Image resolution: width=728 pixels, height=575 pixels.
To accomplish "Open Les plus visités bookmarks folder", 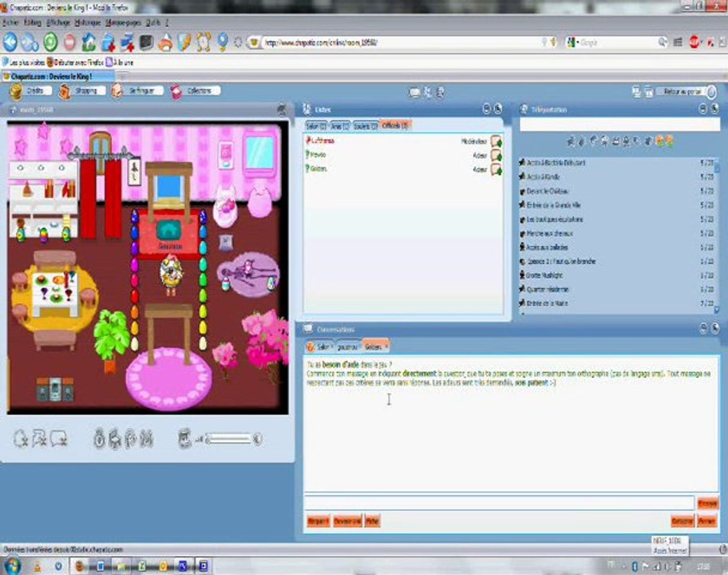I will tap(24, 62).
